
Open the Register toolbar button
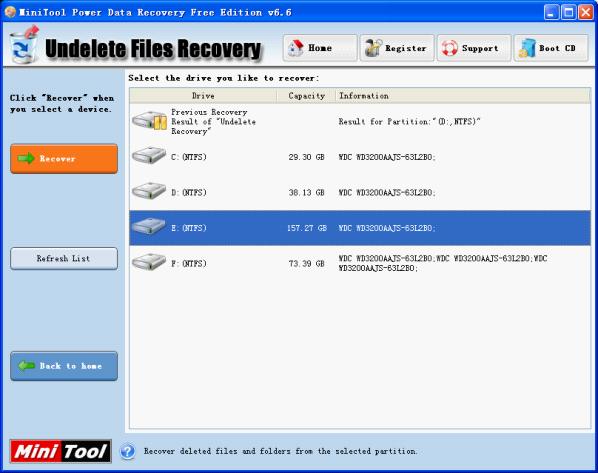coord(397,48)
